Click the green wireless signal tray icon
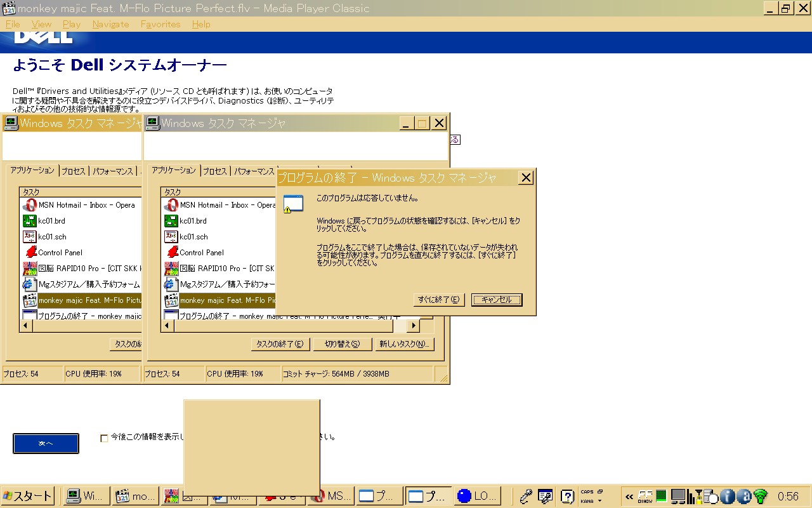The height and width of the screenshot is (508, 812). click(761, 496)
